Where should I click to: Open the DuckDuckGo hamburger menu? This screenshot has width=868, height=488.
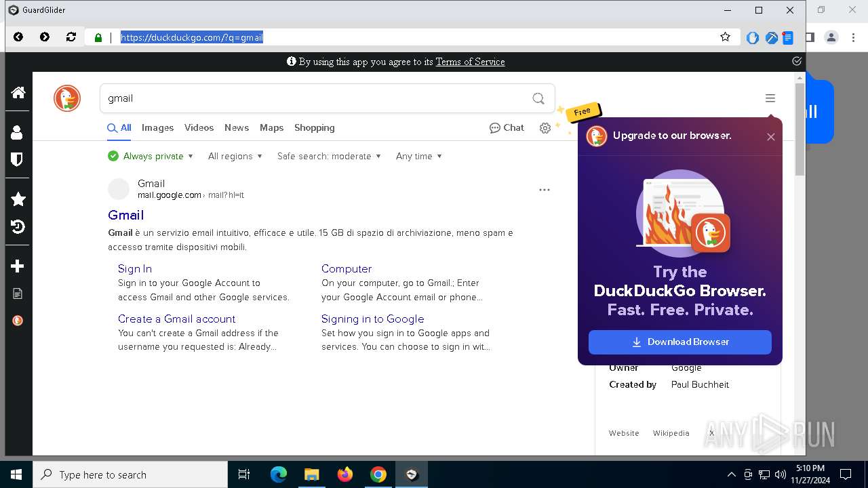(x=770, y=98)
